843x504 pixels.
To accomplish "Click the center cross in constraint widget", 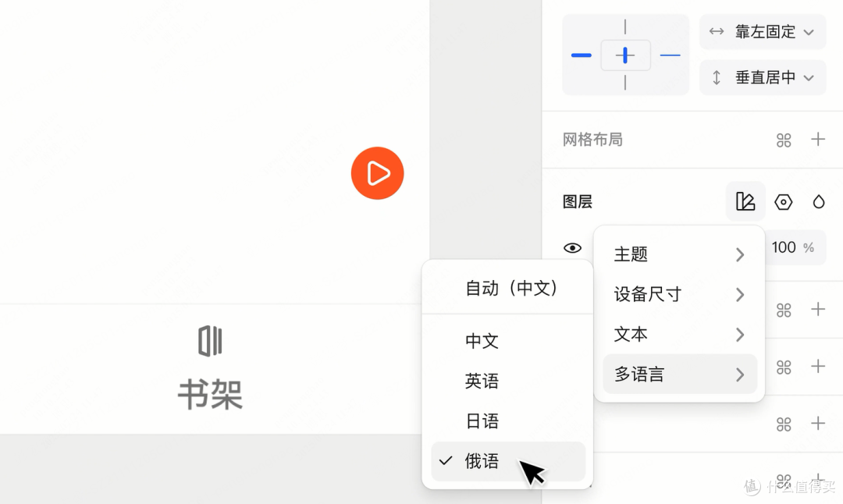I will point(625,55).
